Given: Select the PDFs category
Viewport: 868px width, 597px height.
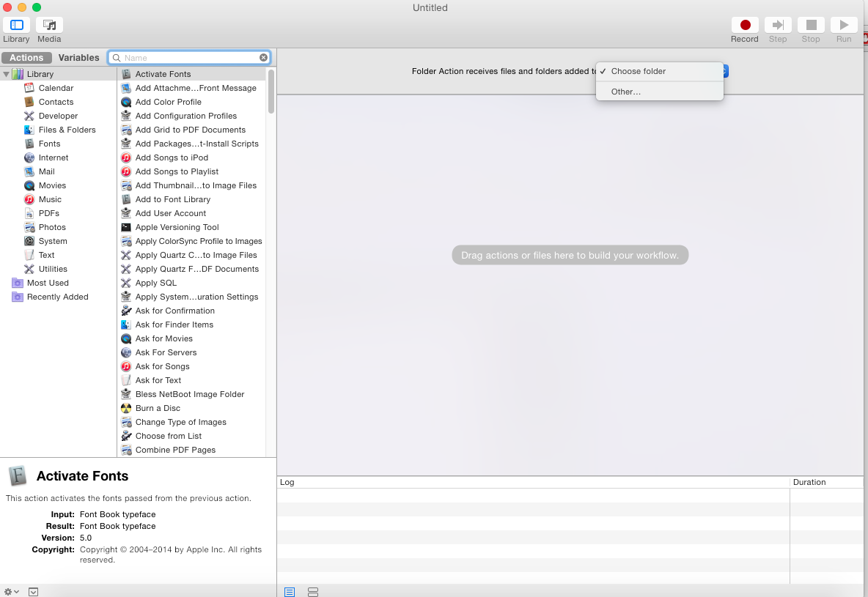Looking at the screenshot, I should click(x=48, y=213).
